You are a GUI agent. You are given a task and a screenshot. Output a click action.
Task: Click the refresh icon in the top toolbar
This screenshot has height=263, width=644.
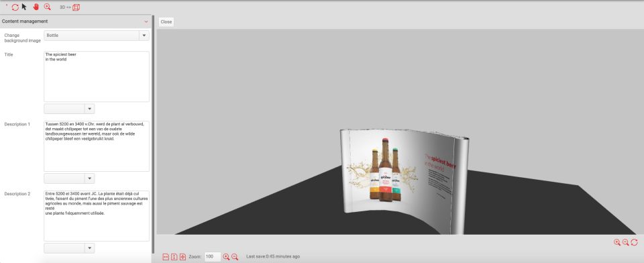(15, 7)
